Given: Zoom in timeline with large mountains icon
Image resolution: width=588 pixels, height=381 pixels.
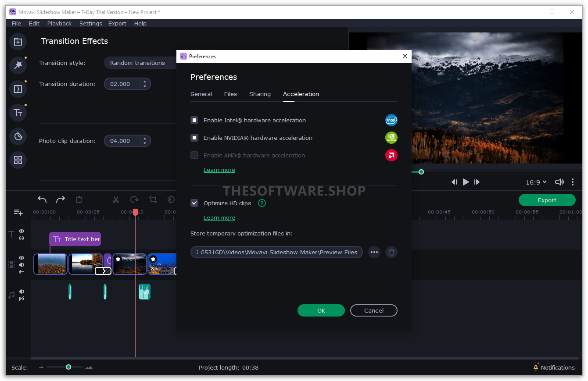Looking at the screenshot, I should click(x=89, y=367).
